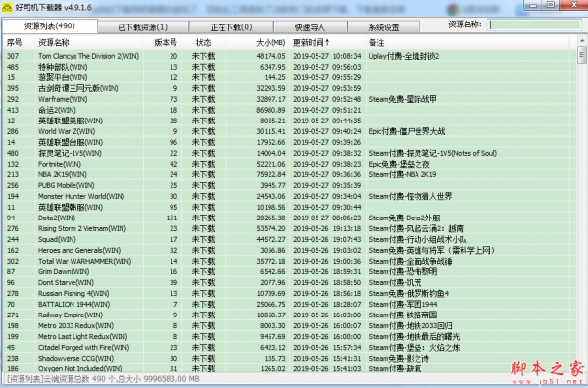Select the Squad(WIN) row
588x388 pixels.
[x=289, y=239]
